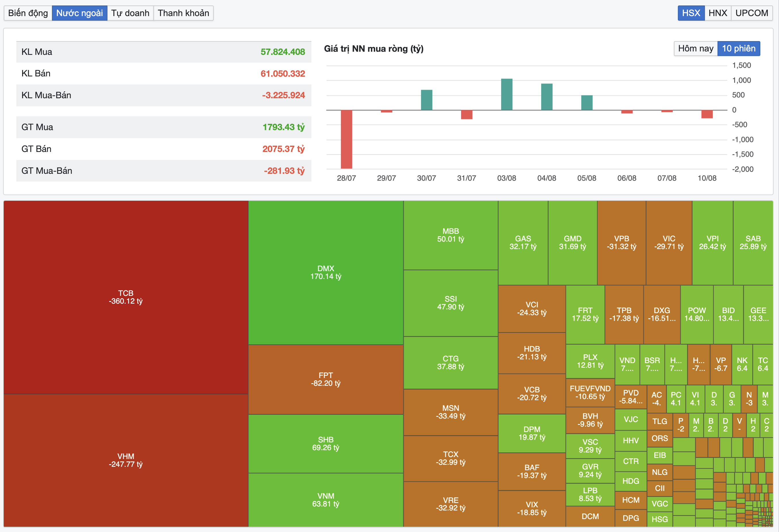Switch to the UPCOM exchange
779x532 pixels.
coord(751,13)
